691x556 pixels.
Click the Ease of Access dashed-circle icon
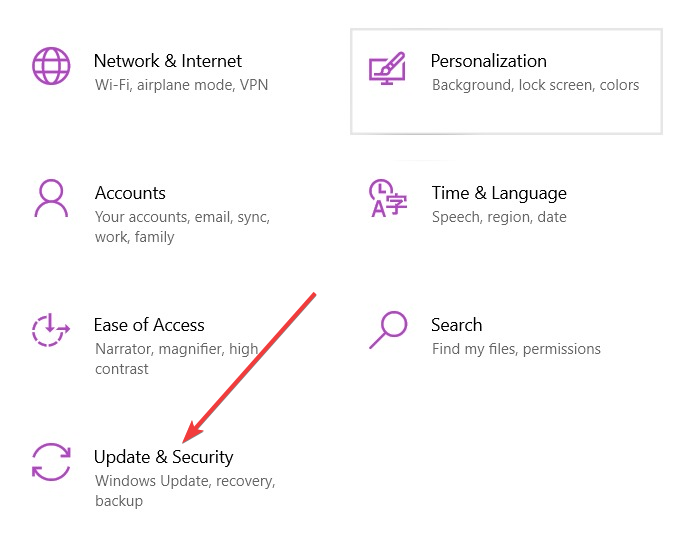[50, 330]
